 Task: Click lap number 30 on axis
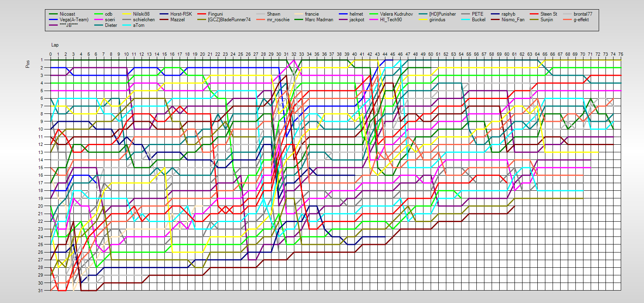tap(279, 54)
